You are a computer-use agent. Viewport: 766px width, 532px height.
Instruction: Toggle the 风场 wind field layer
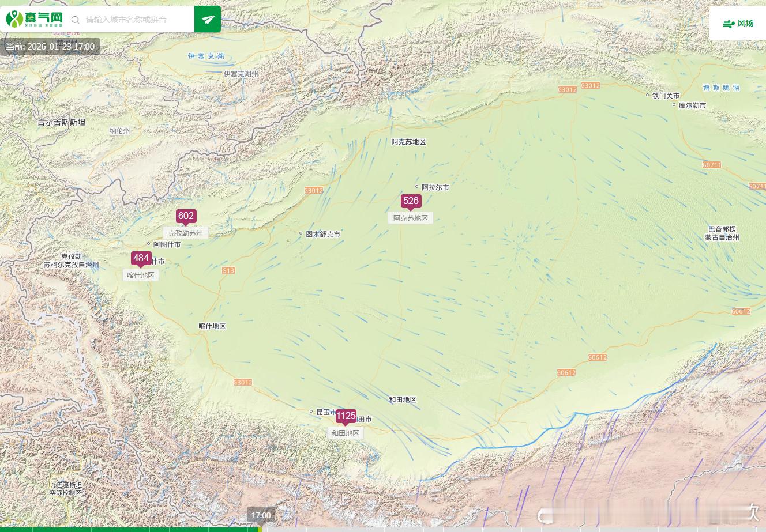pos(738,23)
